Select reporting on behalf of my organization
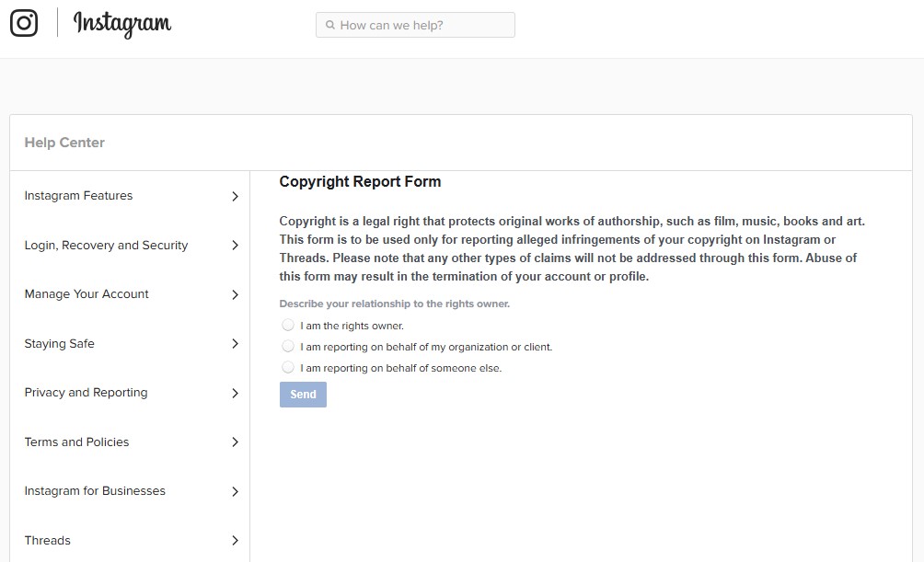Viewport: 924px width, 562px height. tap(288, 346)
